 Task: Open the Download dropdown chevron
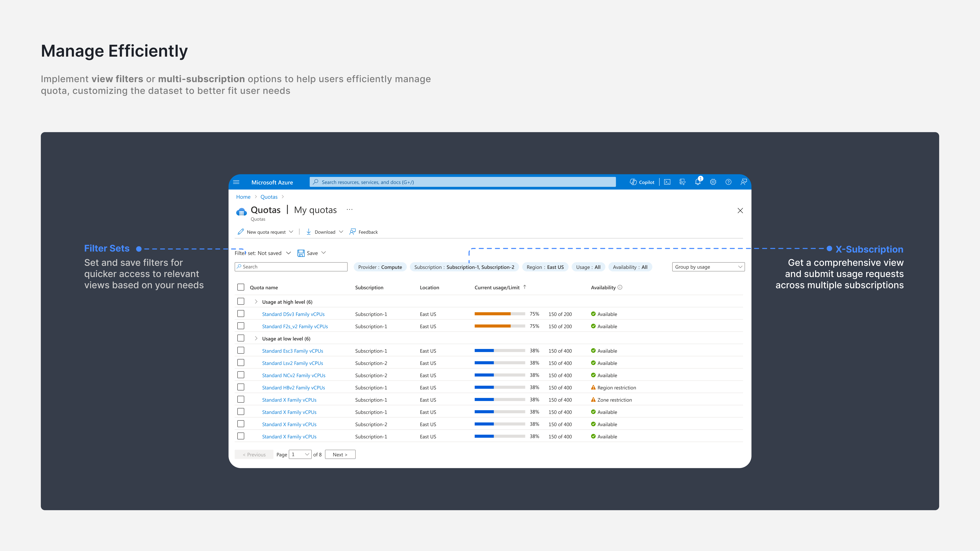click(x=341, y=232)
